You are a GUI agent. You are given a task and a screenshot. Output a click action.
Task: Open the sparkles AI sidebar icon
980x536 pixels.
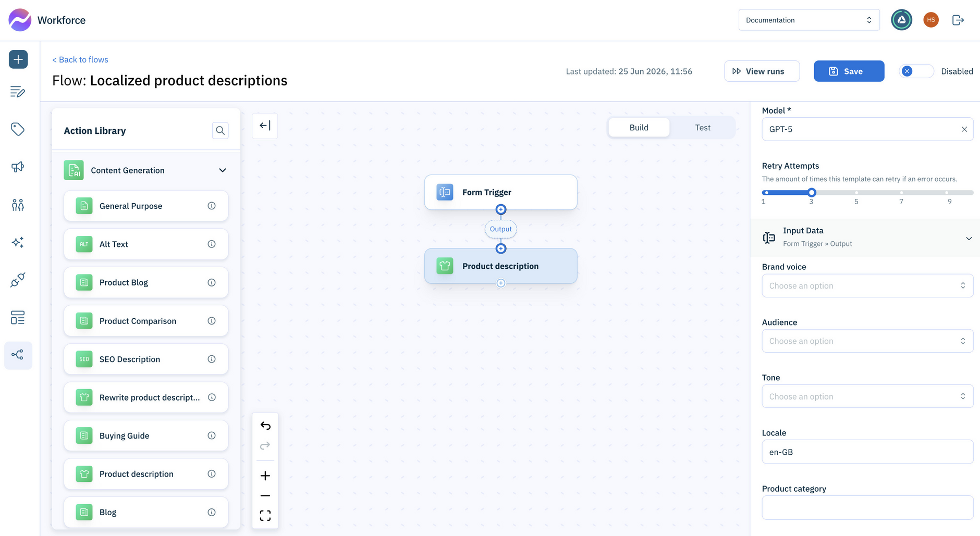click(18, 242)
